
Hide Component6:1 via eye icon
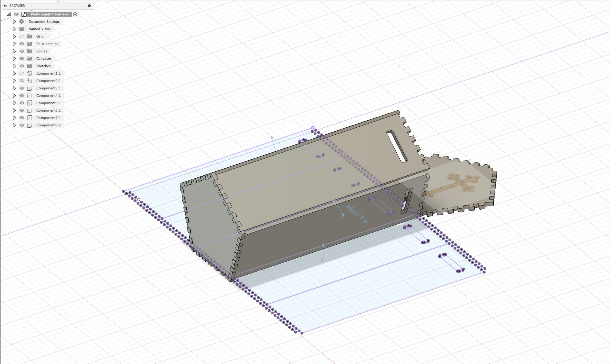click(x=22, y=110)
